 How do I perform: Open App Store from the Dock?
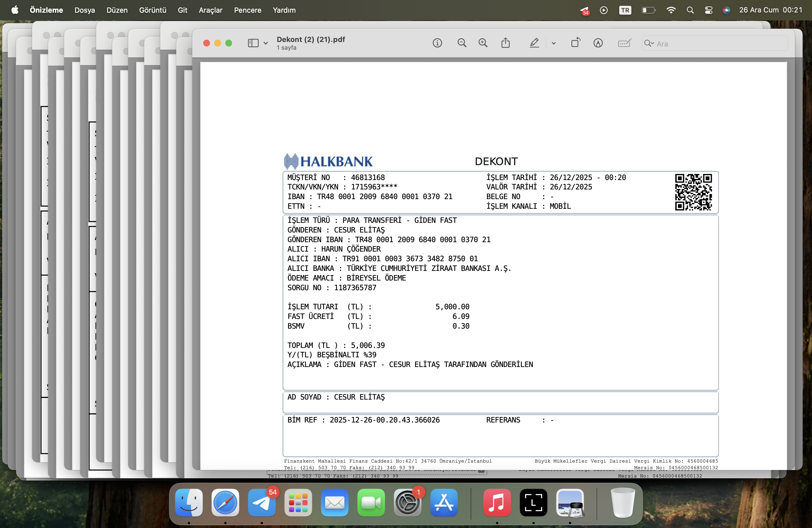click(x=444, y=502)
